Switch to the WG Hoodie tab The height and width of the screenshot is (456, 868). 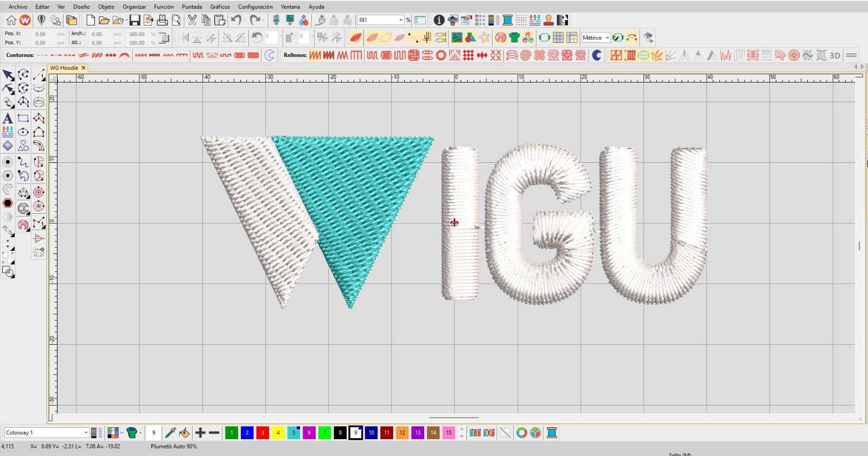pos(64,68)
